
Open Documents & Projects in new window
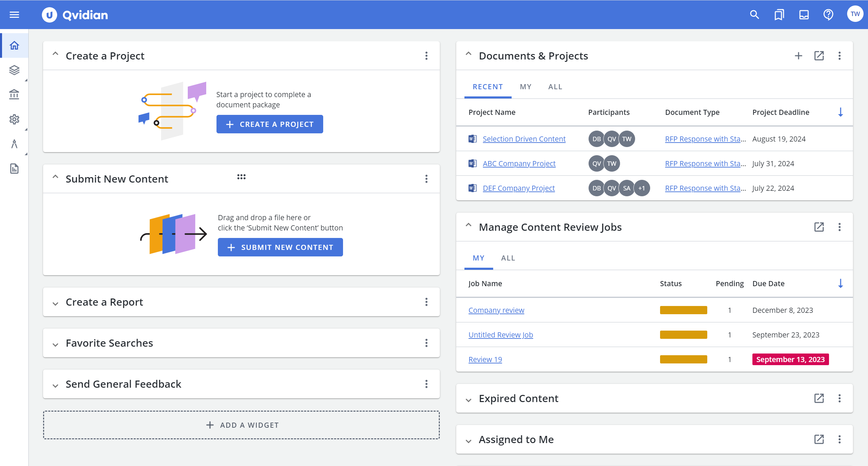(819, 56)
